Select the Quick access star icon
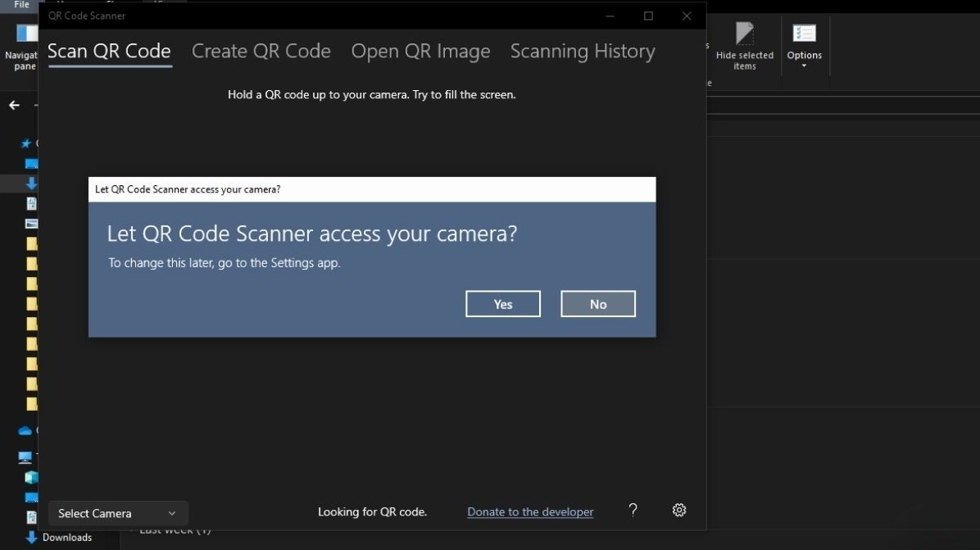980x550 pixels. [25, 143]
